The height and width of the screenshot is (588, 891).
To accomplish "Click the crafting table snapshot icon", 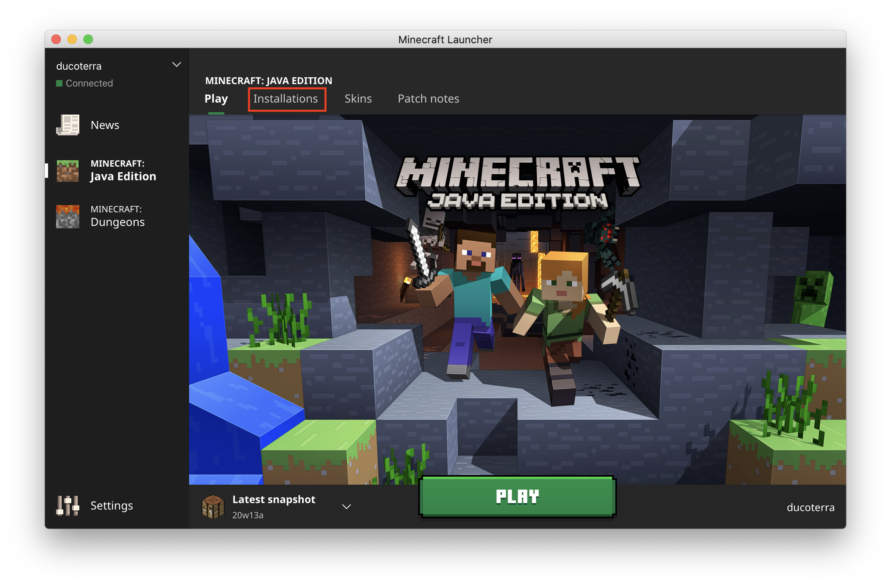I will pyautogui.click(x=213, y=507).
